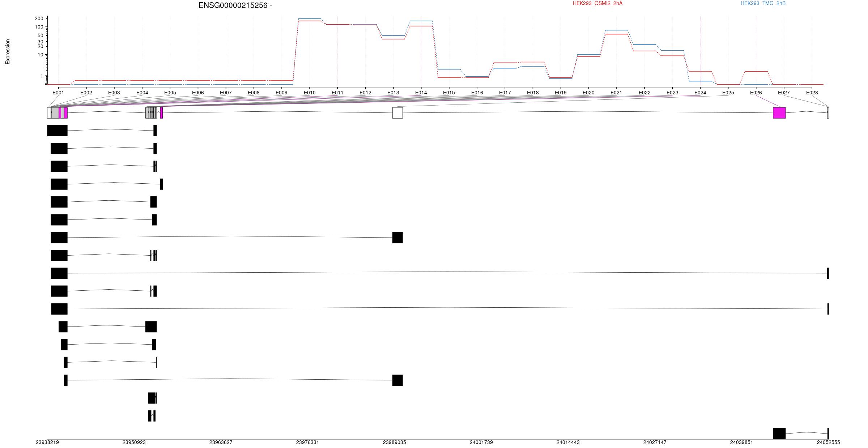This screenshot has width=868, height=448.
Task: Click genomic coordinate 23976331
Action: click(308, 442)
